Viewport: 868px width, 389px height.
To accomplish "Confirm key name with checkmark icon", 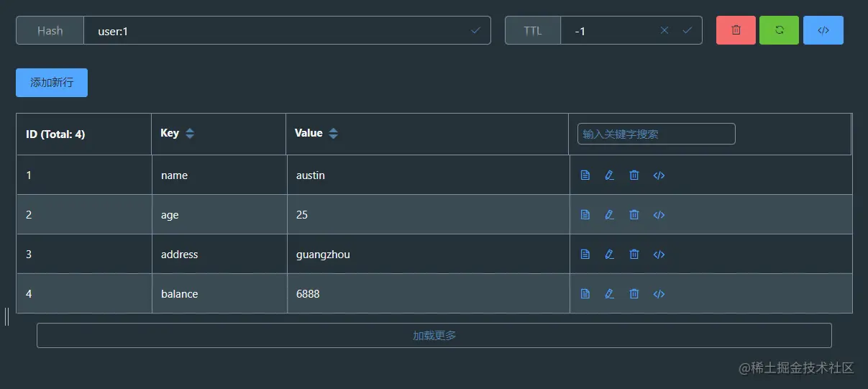I will (x=475, y=30).
